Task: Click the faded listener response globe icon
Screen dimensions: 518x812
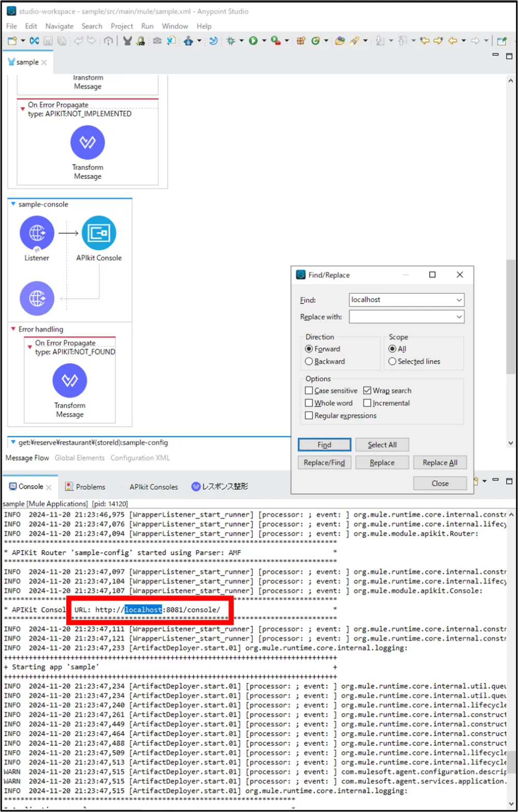Action: coord(37,298)
